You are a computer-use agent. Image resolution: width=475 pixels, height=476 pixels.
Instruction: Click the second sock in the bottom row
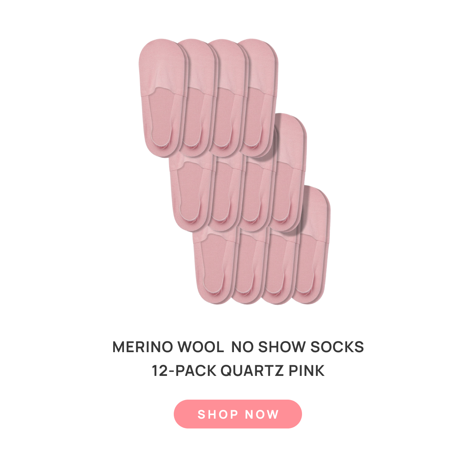(249, 267)
